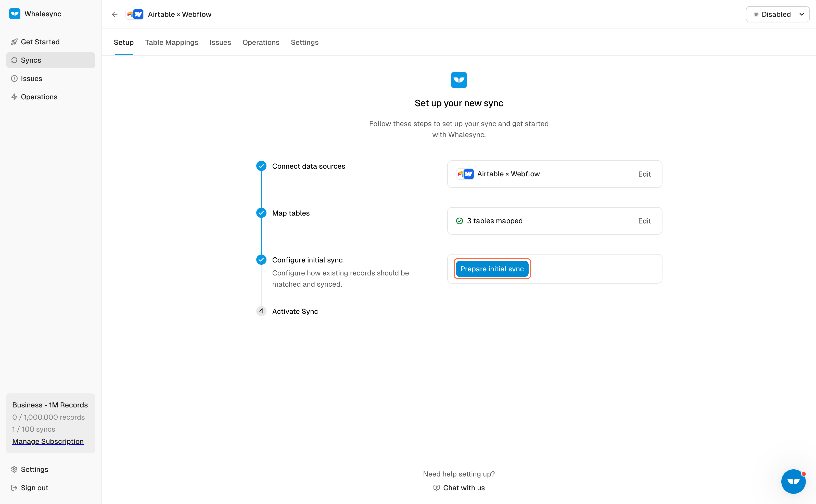This screenshot has height=504, width=816.
Task: Open Issues in the sidebar
Action: click(x=51, y=78)
